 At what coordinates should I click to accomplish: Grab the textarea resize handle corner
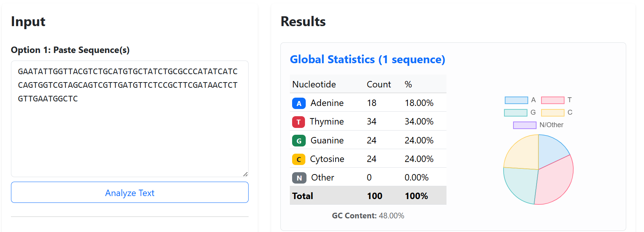pos(245,174)
